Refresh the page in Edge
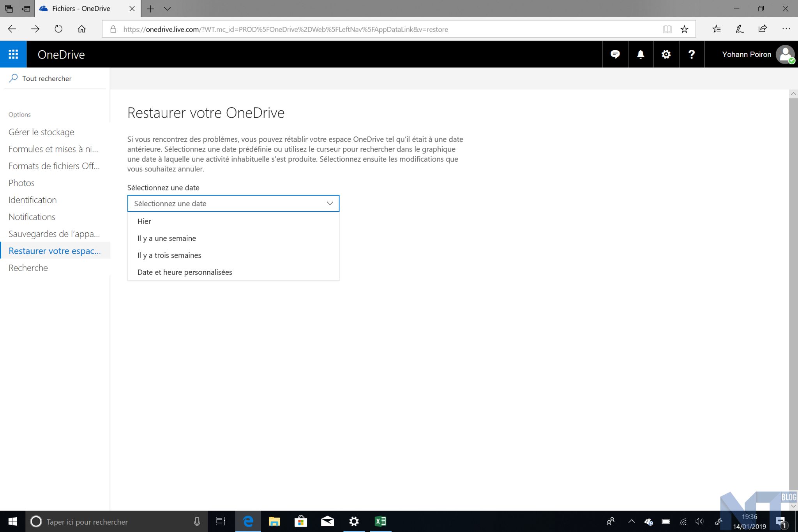This screenshot has height=532, width=798. click(58, 29)
